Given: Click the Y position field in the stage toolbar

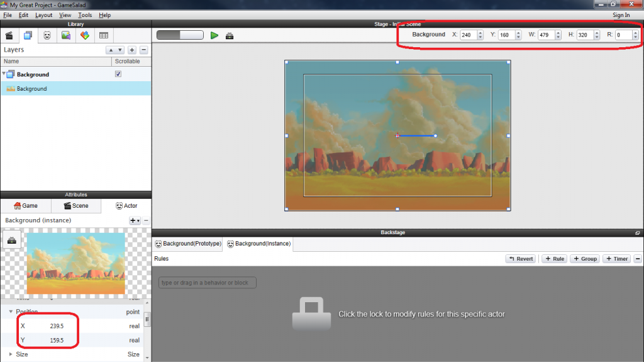Looking at the screenshot, I should 506,35.
